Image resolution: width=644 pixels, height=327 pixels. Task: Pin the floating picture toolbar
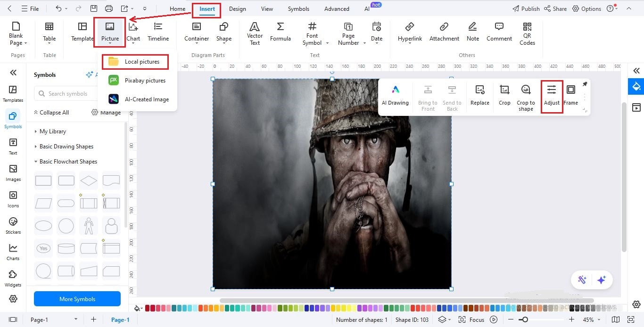click(585, 84)
